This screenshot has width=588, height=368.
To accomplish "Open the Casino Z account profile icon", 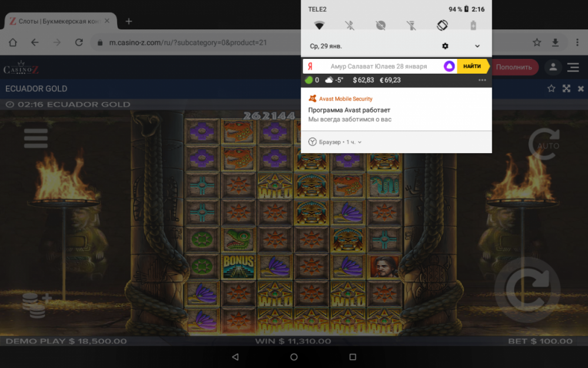I will (x=552, y=67).
